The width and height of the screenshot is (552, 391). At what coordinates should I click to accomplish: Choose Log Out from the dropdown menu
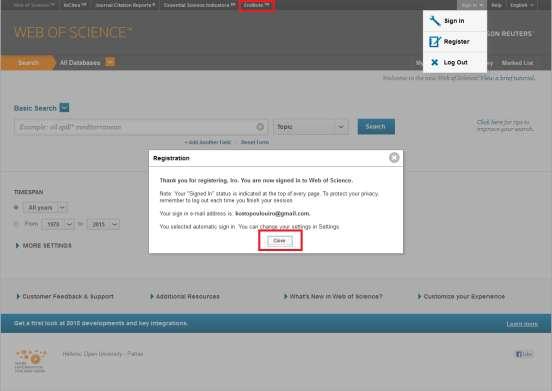(455, 62)
